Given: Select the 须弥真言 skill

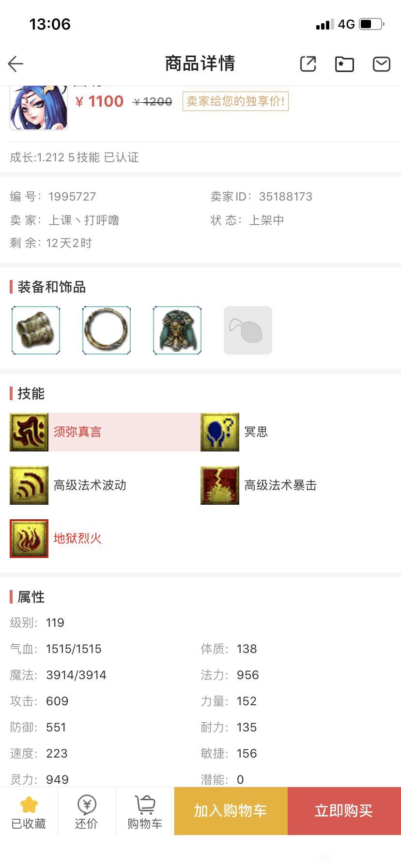Looking at the screenshot, I should (x=105, y=432).
